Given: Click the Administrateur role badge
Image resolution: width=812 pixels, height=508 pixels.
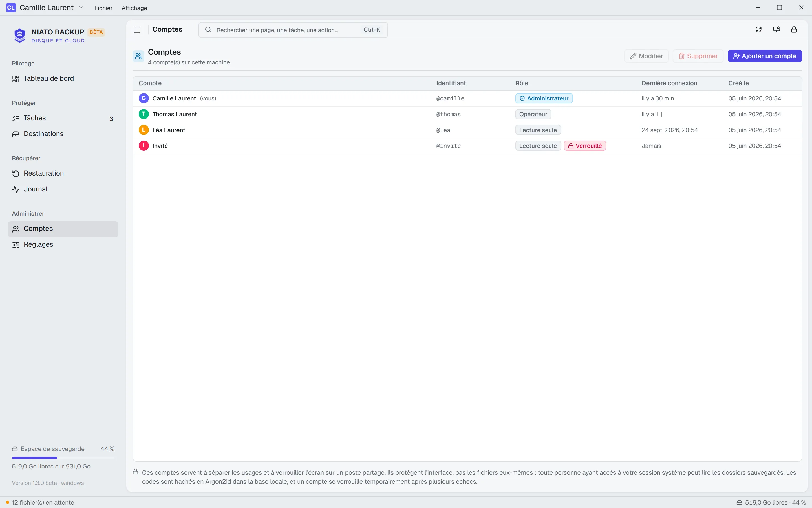Looking at the screenshot, I should coord(544,98).
